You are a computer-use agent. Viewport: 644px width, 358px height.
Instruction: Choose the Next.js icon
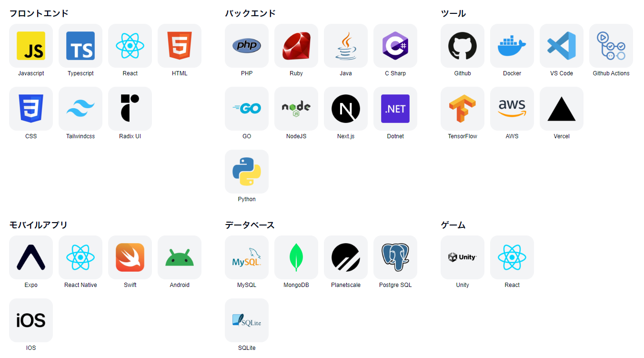(346, 109)
